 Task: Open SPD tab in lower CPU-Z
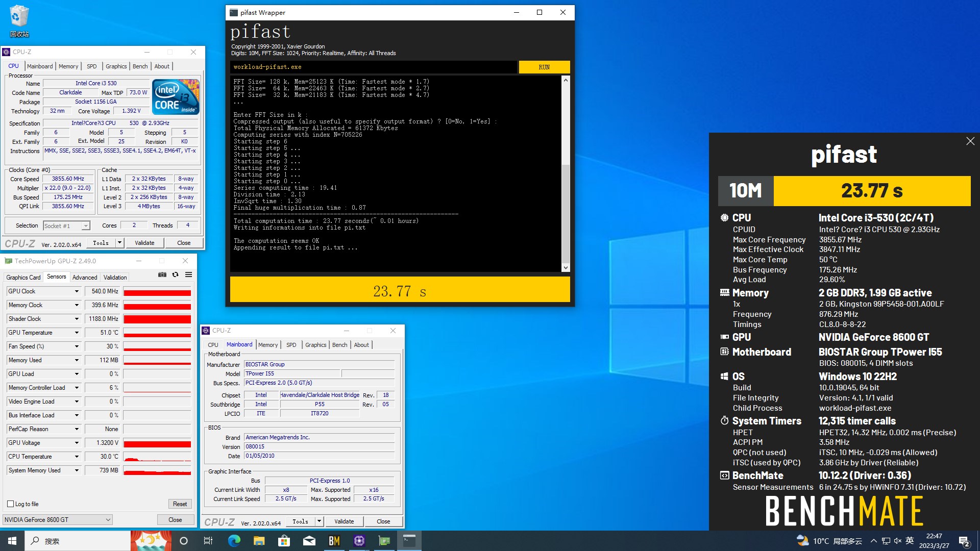[x=291, y=345]
